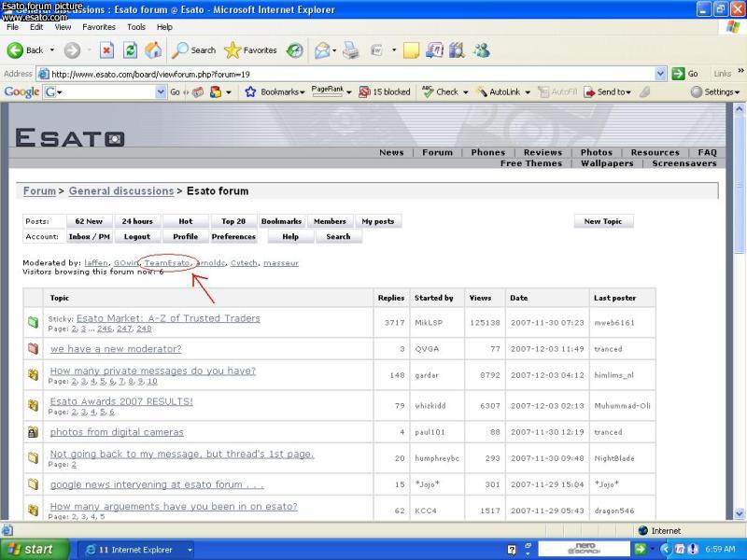Expand the taskbar Internet Explorer group

[190, 550]
